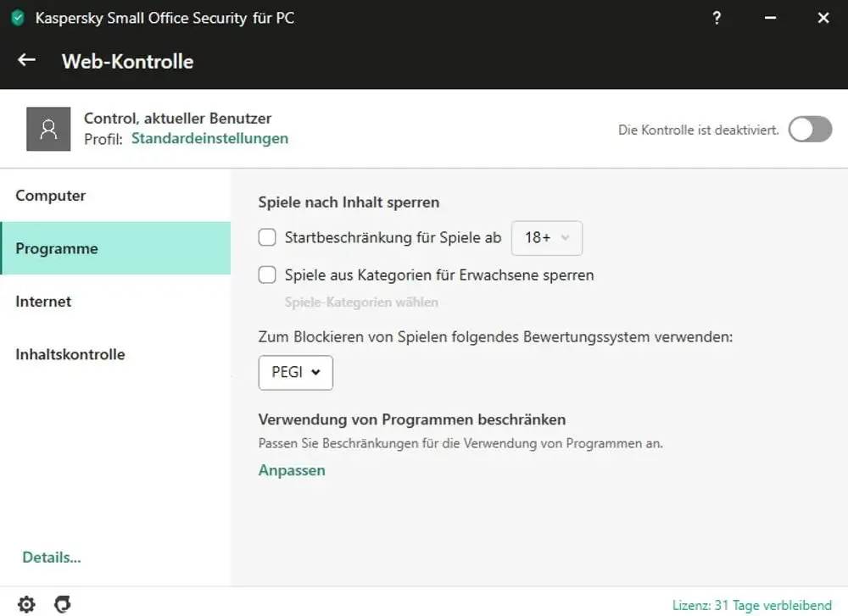The width and height of the screenshot is (848, 616).
Task: Open the Details... link
Action: [52, 558]
